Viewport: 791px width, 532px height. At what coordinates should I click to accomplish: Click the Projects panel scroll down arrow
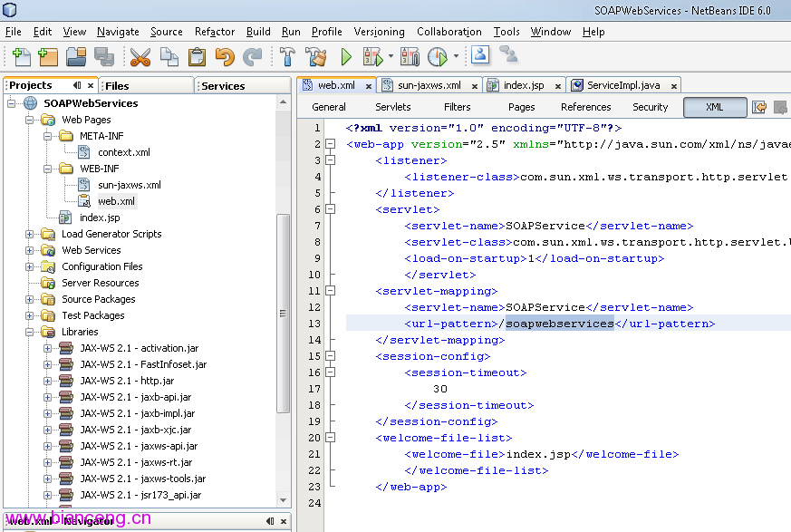pos(283,500)
